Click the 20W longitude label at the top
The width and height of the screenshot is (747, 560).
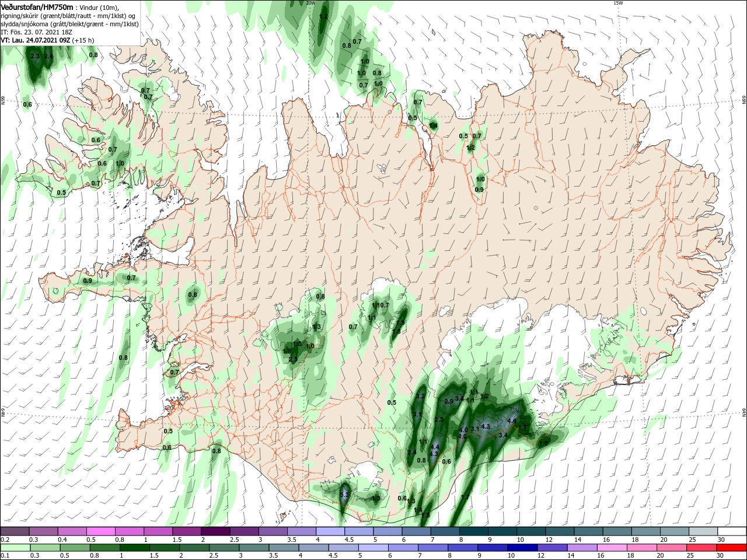[310, 3]
